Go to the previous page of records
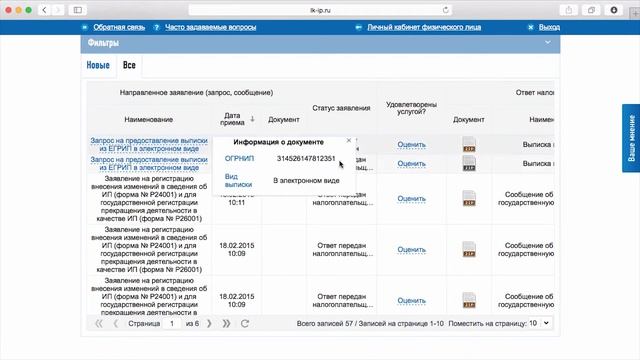The image size is (640, 360). [x=116, y=323]
